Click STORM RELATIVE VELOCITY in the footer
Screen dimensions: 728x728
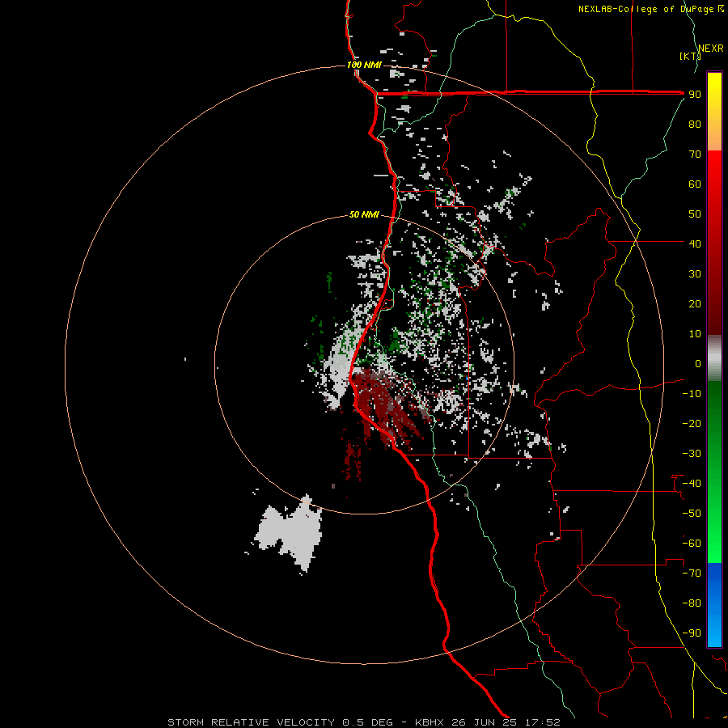pos(251,722)
